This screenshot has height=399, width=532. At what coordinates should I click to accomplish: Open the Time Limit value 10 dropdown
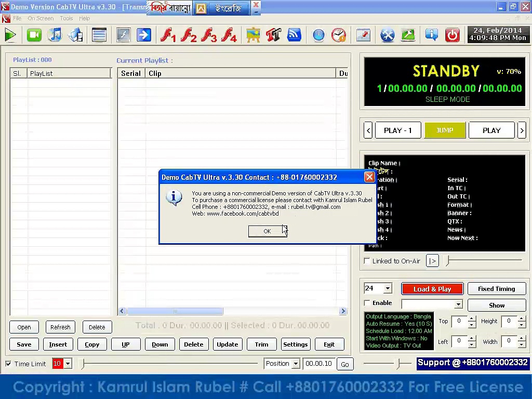tap(68, 364)
